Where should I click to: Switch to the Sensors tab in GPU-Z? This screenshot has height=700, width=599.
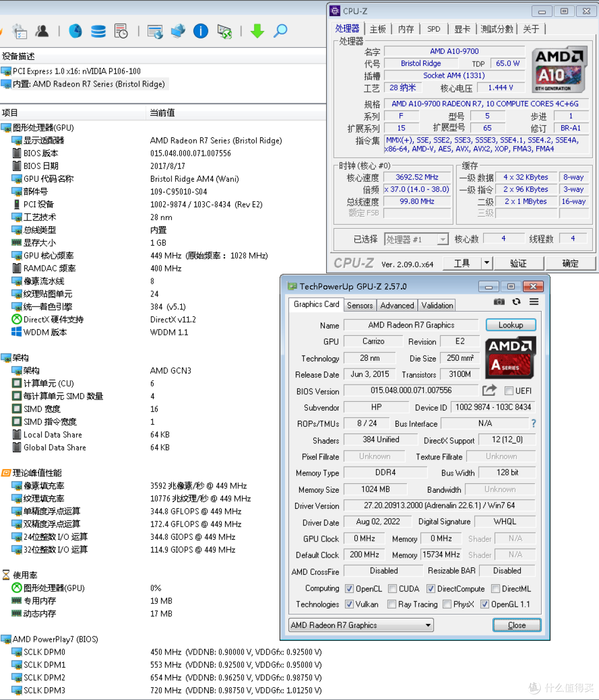[360, 305]
